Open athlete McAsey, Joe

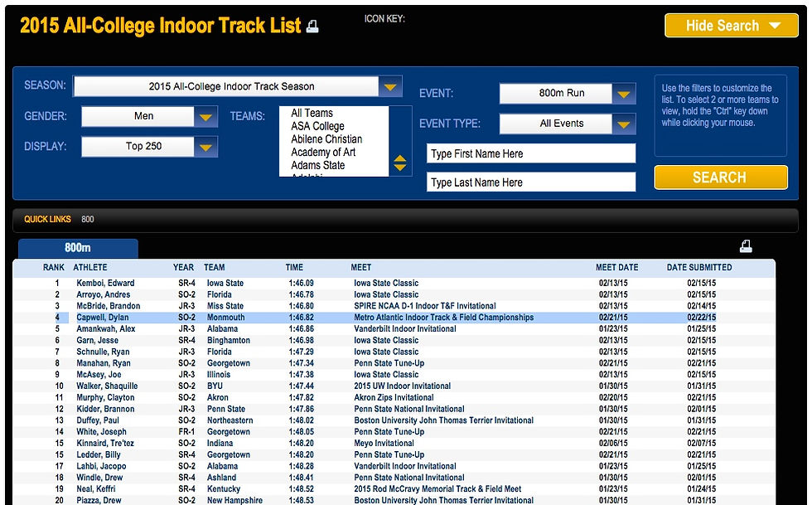coord(99,374)
